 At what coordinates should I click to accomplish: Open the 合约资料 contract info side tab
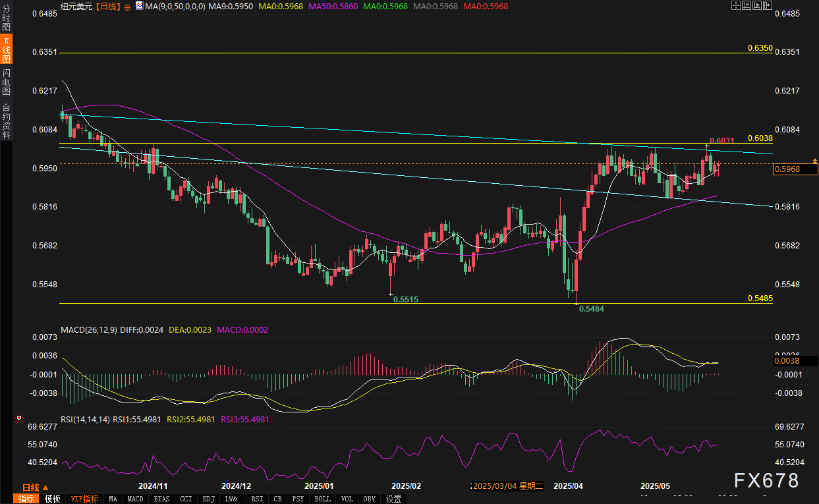pyautogui.click(x=6, y=121)
